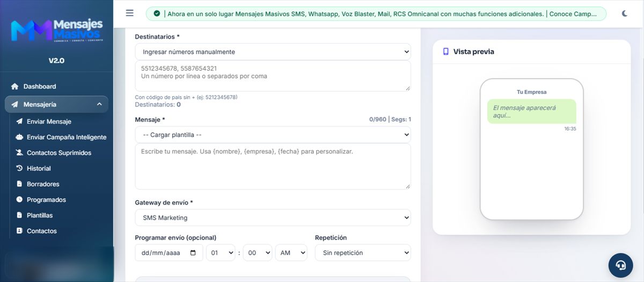Open the hour dropdown showing 01
Screen dimensions: 644x282
[x=221, y=252]
